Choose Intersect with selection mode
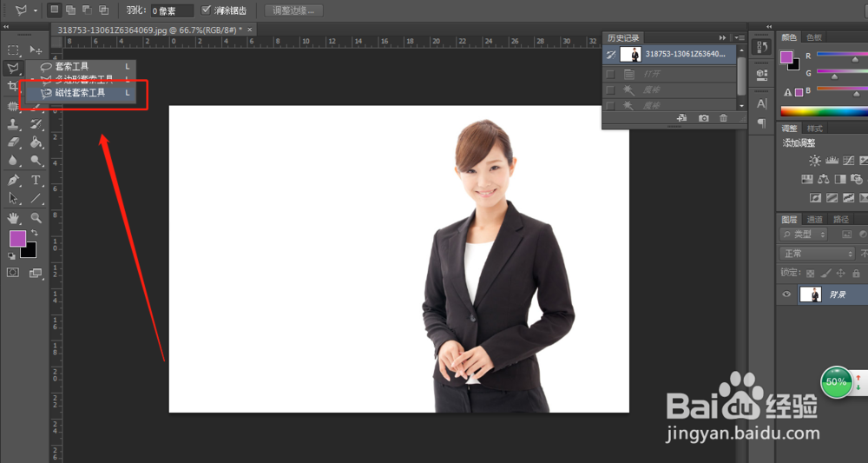868x463 pixels. [104, 10]
